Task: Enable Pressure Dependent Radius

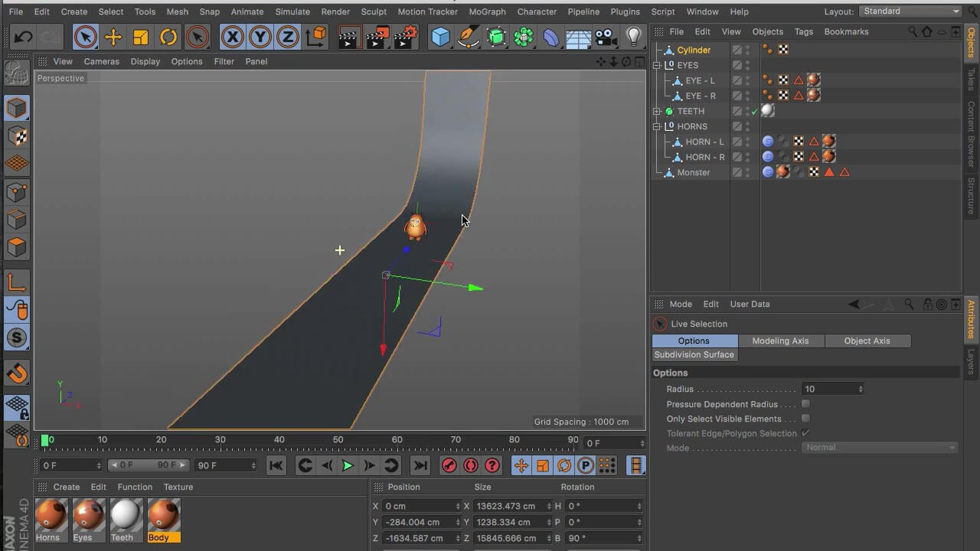Action: coord(805,404)
